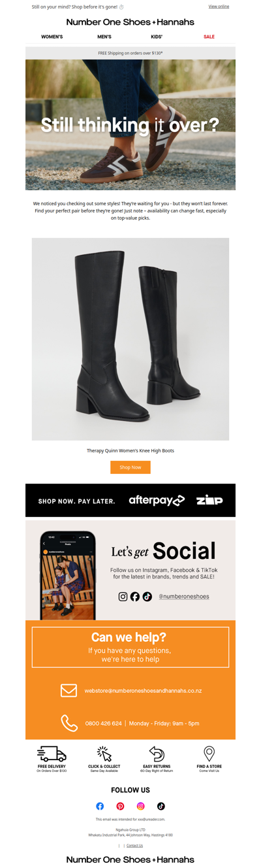Click the Click & Collect cursor icon
261x868 pixels.
104,754
